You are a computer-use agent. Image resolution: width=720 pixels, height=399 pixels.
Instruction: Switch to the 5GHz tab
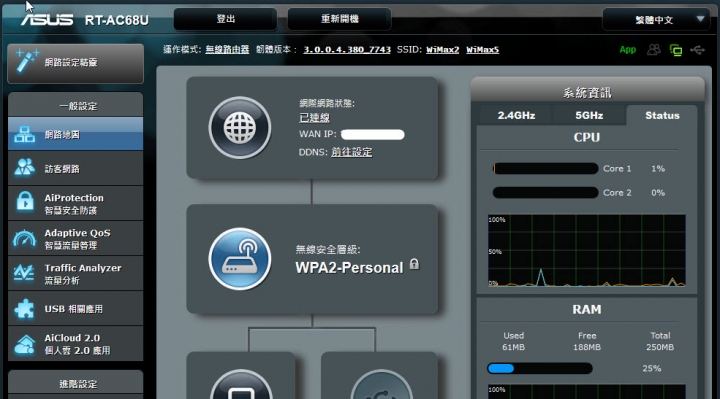coord(589,115)
